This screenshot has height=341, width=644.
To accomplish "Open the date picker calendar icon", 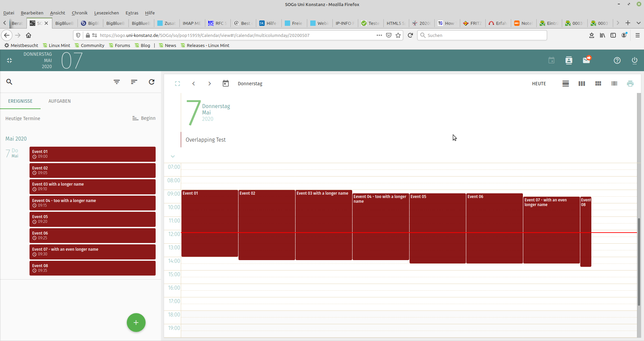I will [226, 84].
